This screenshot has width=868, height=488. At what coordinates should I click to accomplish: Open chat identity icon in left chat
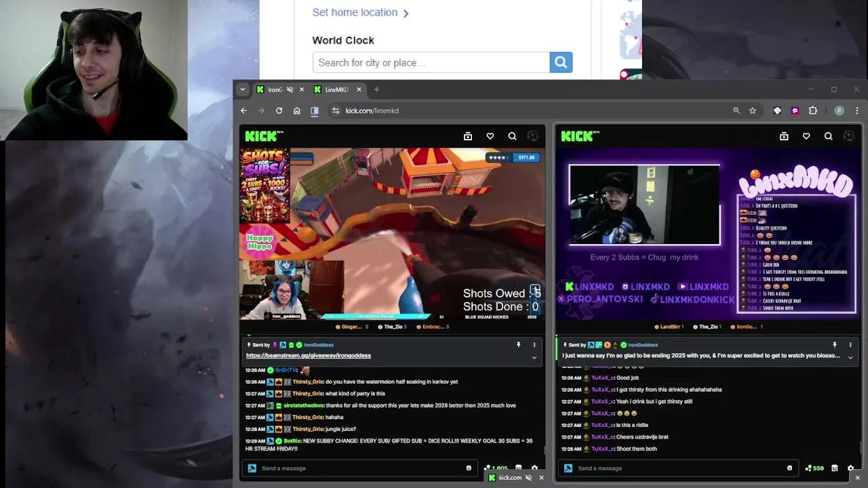coord(252,468)
